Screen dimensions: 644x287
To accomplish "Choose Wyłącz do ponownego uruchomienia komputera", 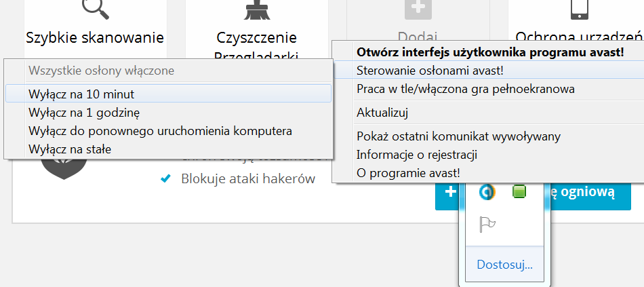I will [x=168, y=131].
